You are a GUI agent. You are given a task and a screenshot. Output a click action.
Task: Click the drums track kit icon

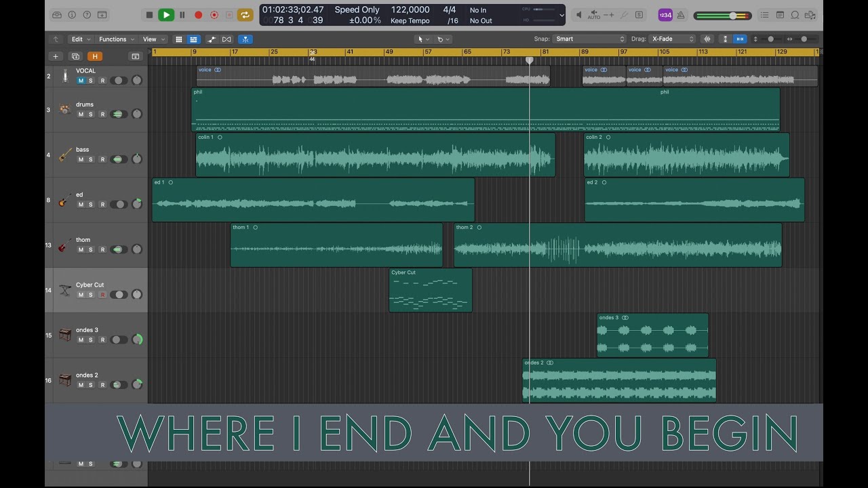click(65, 109)
